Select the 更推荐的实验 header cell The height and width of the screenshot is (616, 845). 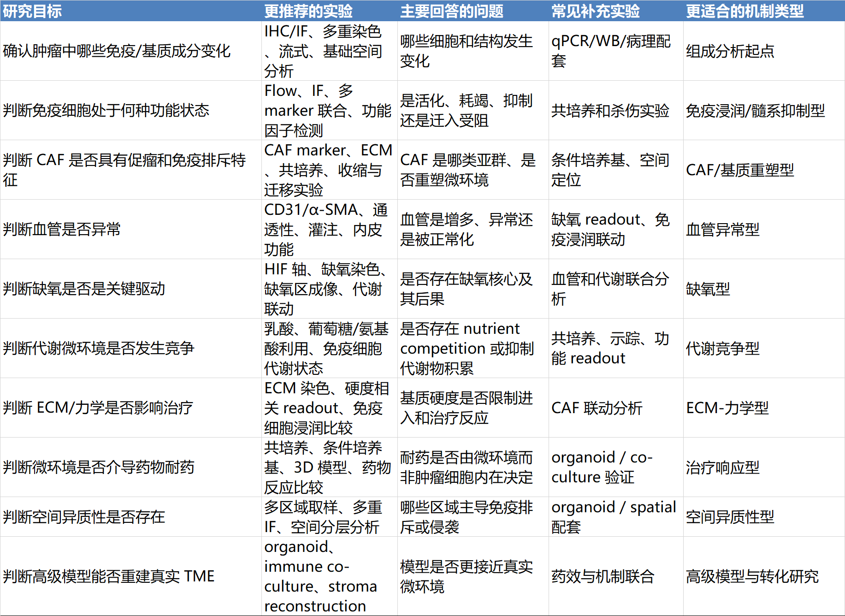pos(308,11)
